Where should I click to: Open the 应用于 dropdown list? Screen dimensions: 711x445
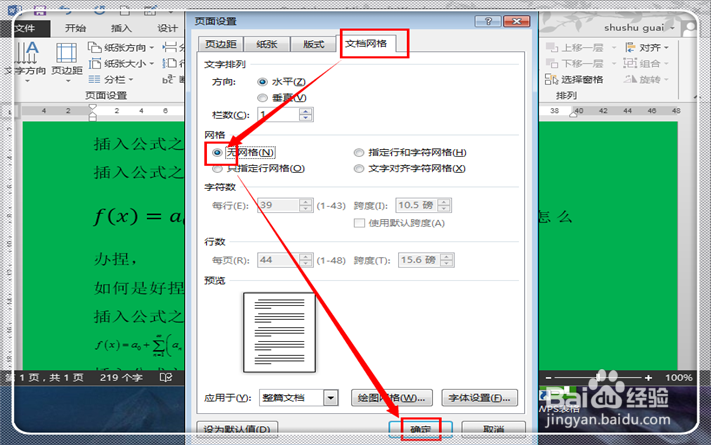[x=331, y=398]
